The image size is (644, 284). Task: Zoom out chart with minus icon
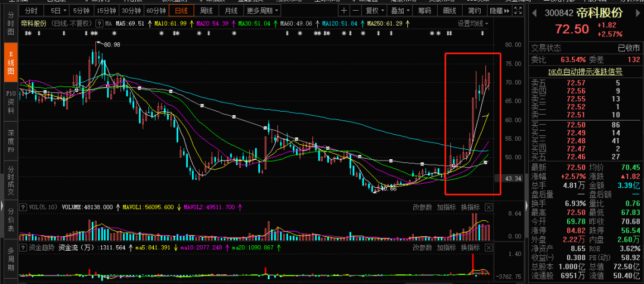click(355, 11)
